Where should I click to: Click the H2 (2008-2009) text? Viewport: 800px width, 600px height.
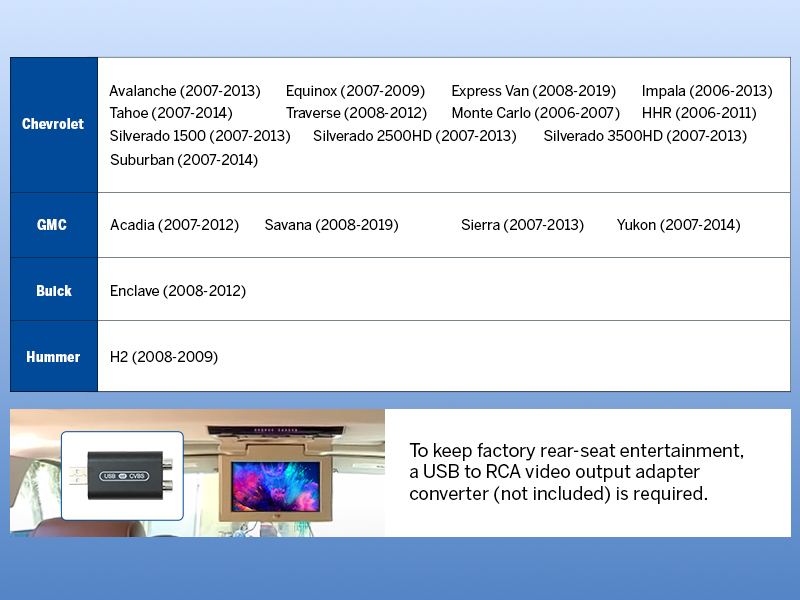click(x=164, y=357)
